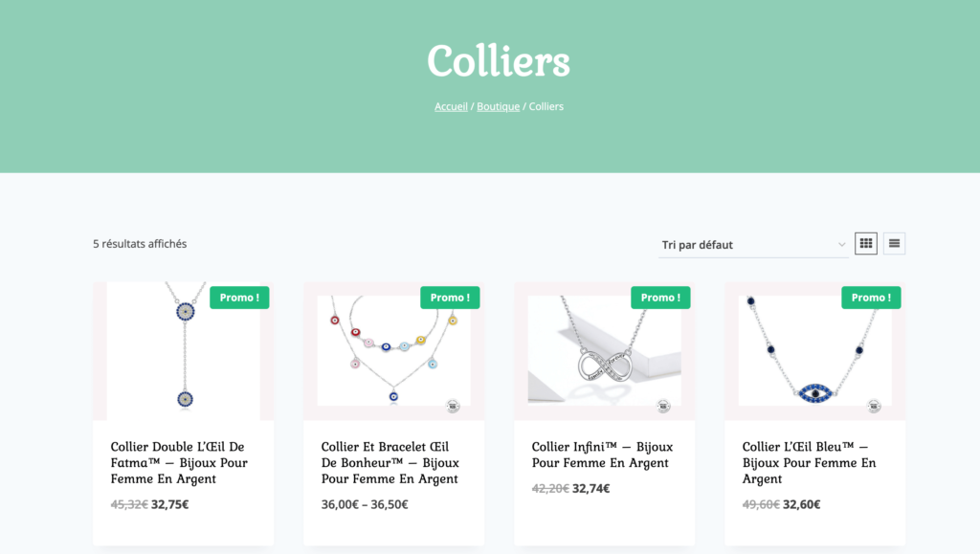Switch to grid view layout
This screenshot has width=980, height=554.
(866, 244)
